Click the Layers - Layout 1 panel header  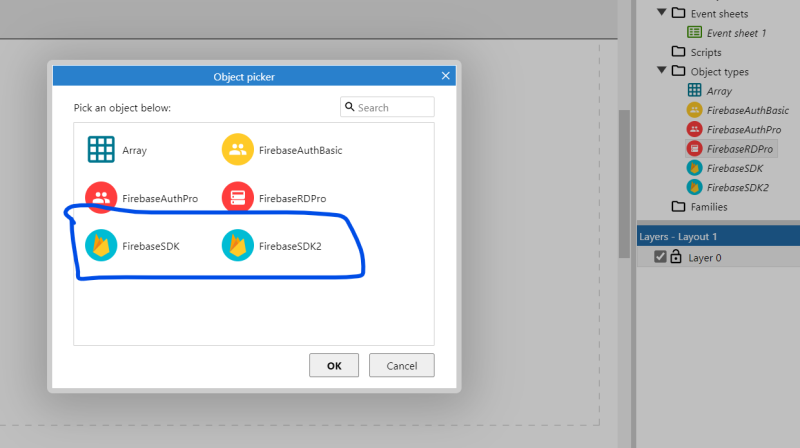point(718,236)
